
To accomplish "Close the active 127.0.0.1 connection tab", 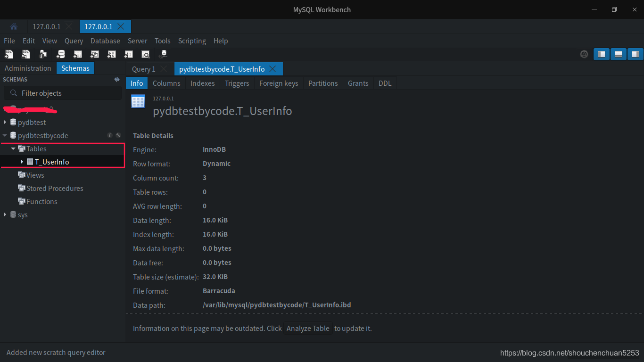I will 121,26.
